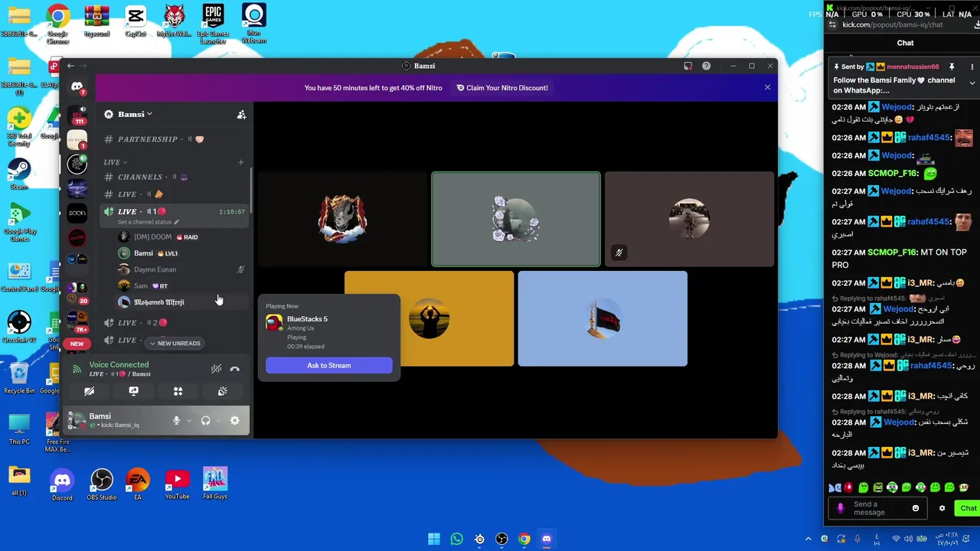Click Kick chat message input field
Viewport: 980px width, 551px height.
[877, 508]
